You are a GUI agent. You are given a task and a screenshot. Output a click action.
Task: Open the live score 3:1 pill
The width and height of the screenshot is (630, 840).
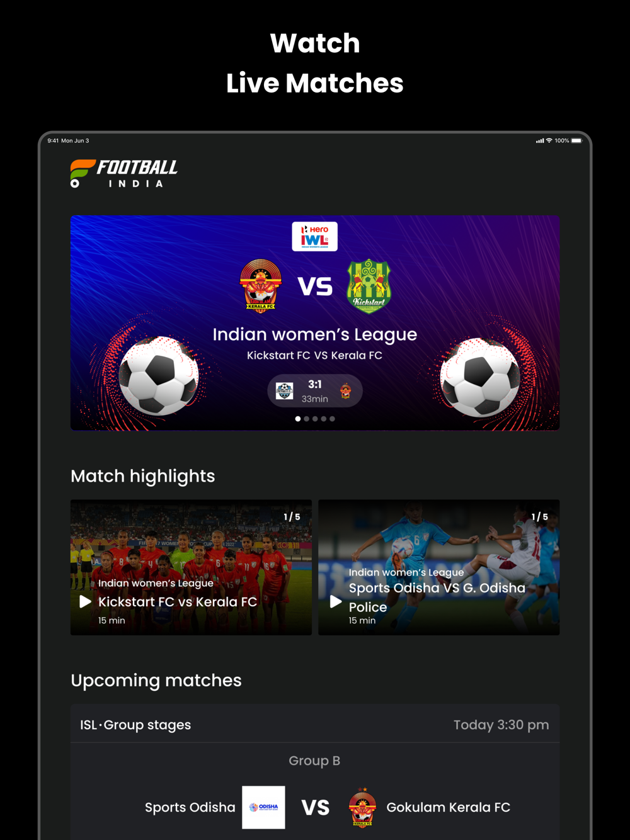(315, 391)
